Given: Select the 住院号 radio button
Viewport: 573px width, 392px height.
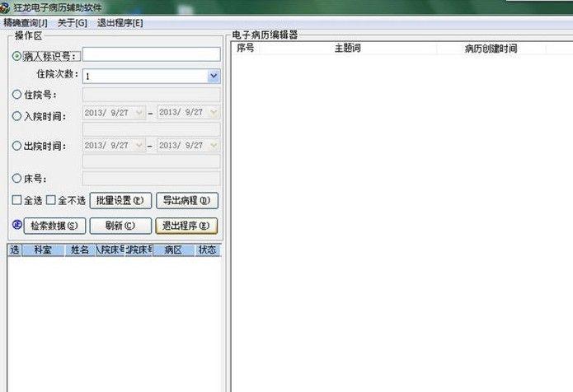Looking at the screenshot, I should [16, 94].
